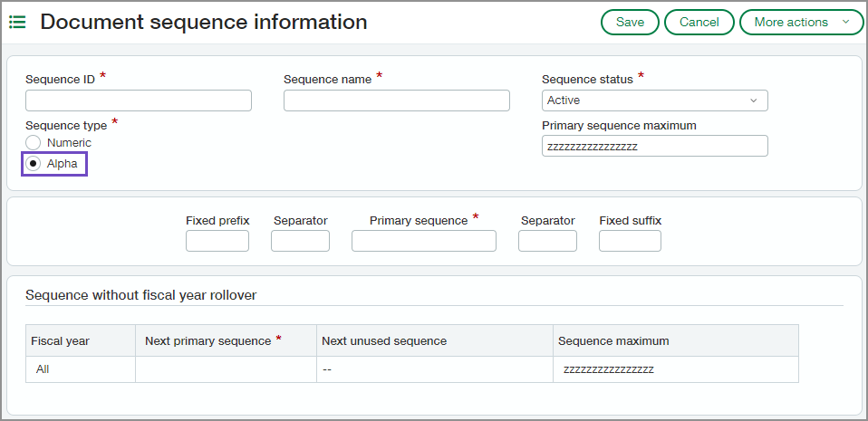Viewport: 868px width, 421px height.
Task: Click the Separator field before Fixed suffix
Action: coord(547,241)
